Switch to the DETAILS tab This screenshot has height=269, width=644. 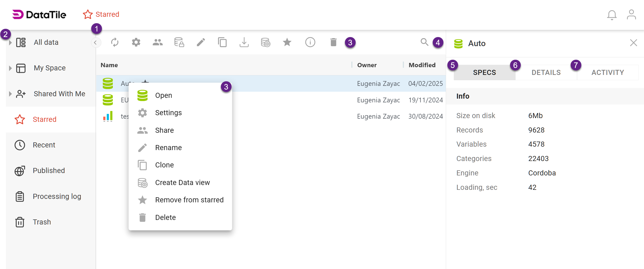pyautogui.click(x=546, y=73)
